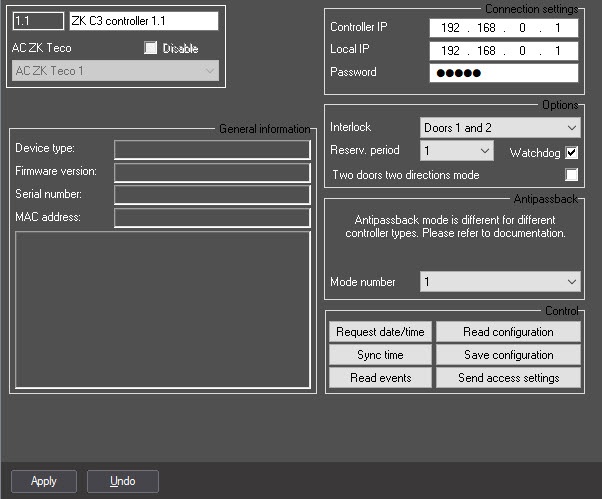The image size is (602, 499).
Task: Click the Request date/time button
Action: (x=380, y=332)
